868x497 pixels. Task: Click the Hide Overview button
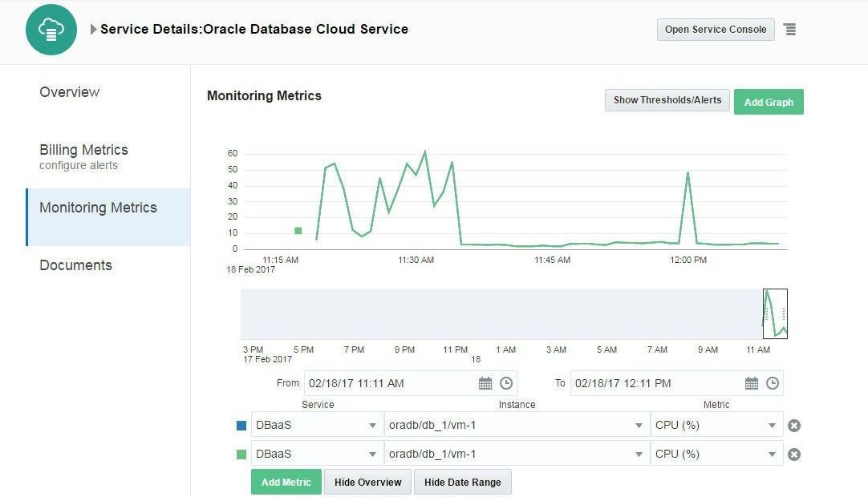point(367,482)
